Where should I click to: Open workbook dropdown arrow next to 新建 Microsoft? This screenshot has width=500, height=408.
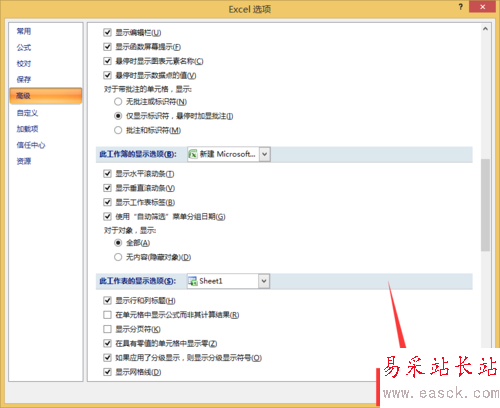coord(264,154)
